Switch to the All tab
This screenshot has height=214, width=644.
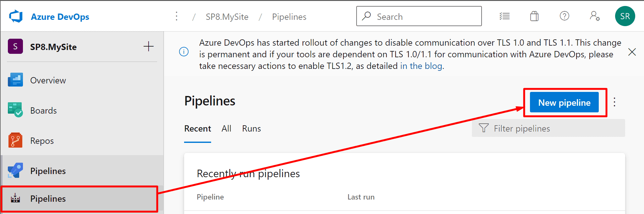coord(226,129)
